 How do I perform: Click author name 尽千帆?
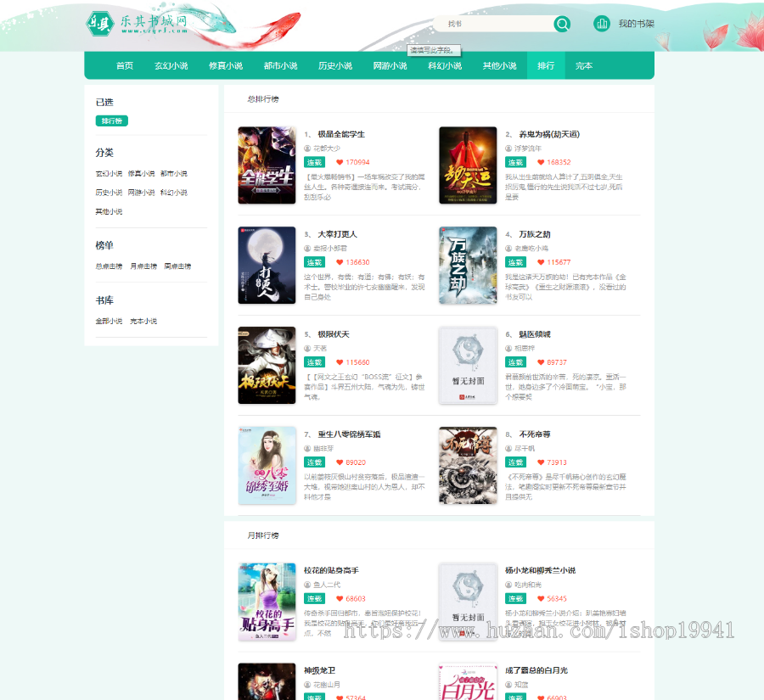525,448
